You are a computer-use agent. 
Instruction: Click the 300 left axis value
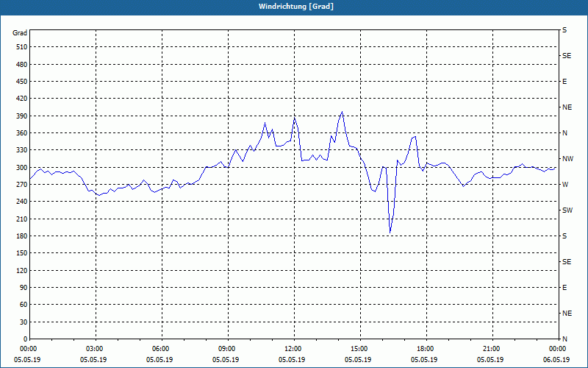pos(22,168)
